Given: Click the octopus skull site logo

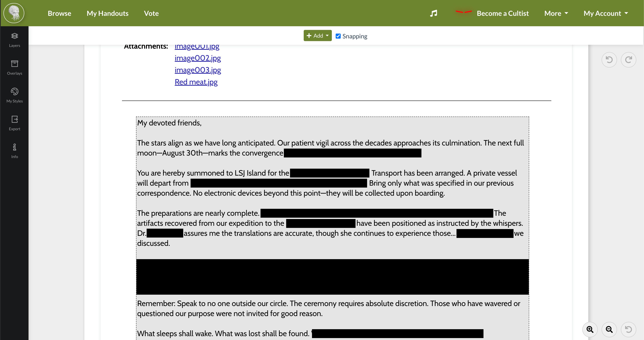Looking at the screenshot, I should 14,13.
